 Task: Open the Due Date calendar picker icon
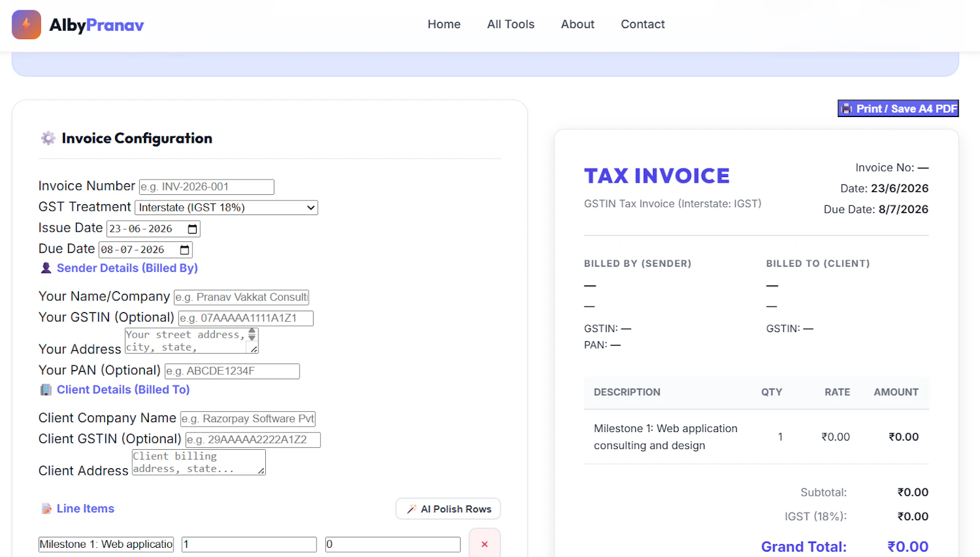(184, 249)
